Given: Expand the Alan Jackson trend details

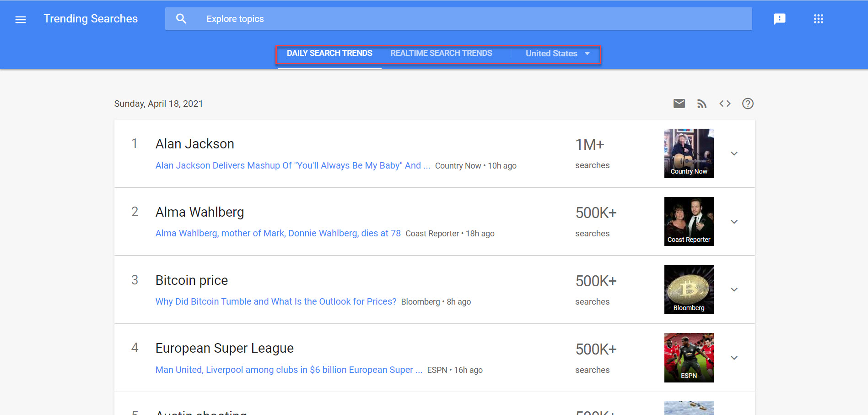Looking at the screenshot, I should pyautogui.click(x=734, y=153).
